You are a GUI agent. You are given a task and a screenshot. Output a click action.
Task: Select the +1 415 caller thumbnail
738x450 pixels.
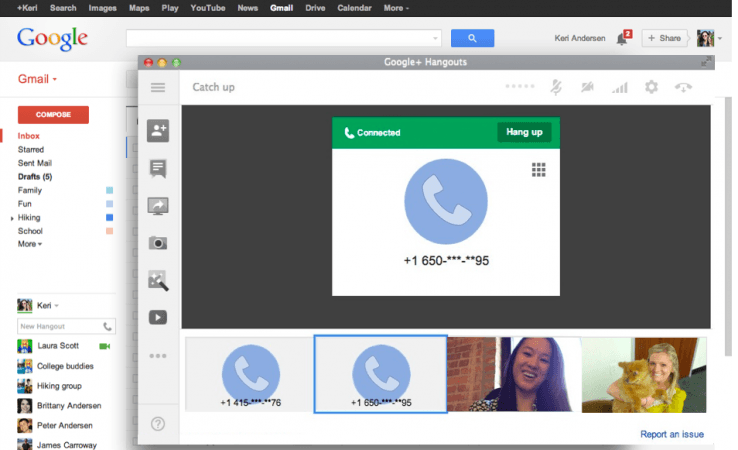(250, 374)
